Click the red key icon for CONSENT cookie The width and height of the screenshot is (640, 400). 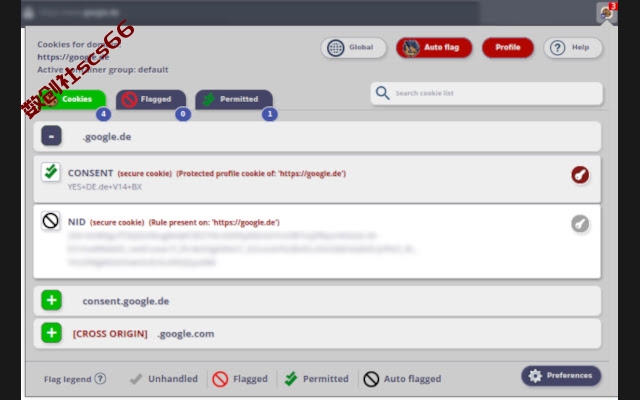click(580, 175)
